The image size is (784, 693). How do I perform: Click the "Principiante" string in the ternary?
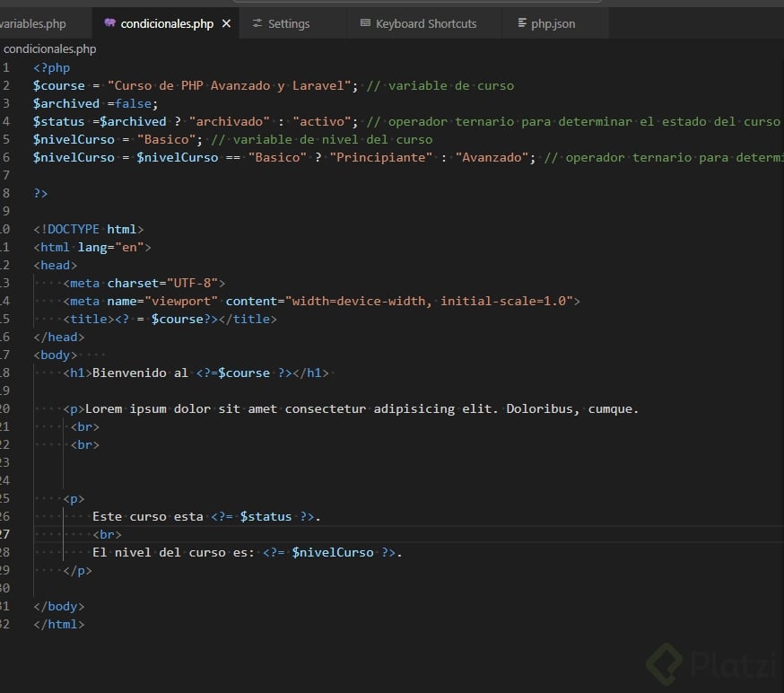379,157
